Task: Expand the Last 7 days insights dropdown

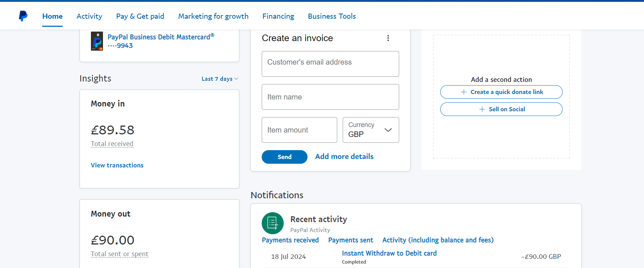Action: tap(220, 79)
